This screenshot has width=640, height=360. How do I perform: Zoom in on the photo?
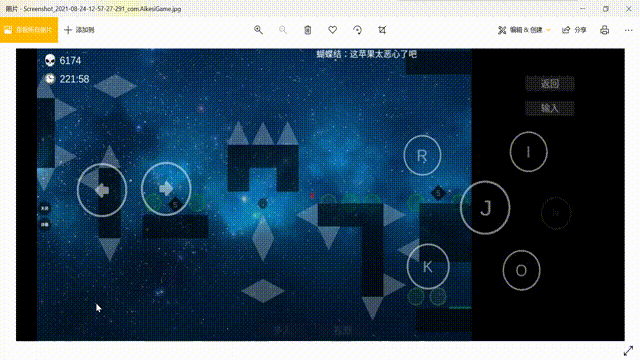[x=258, y=30]
